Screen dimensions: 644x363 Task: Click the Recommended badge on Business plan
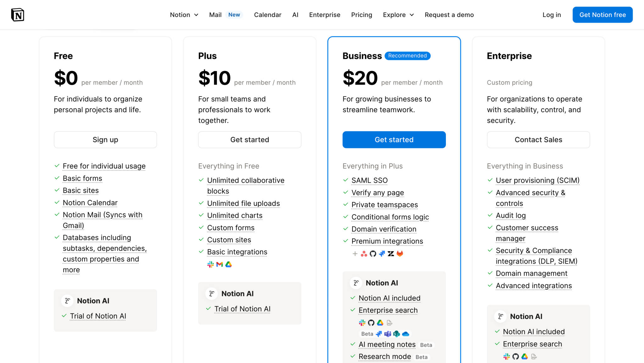[408, 56]
